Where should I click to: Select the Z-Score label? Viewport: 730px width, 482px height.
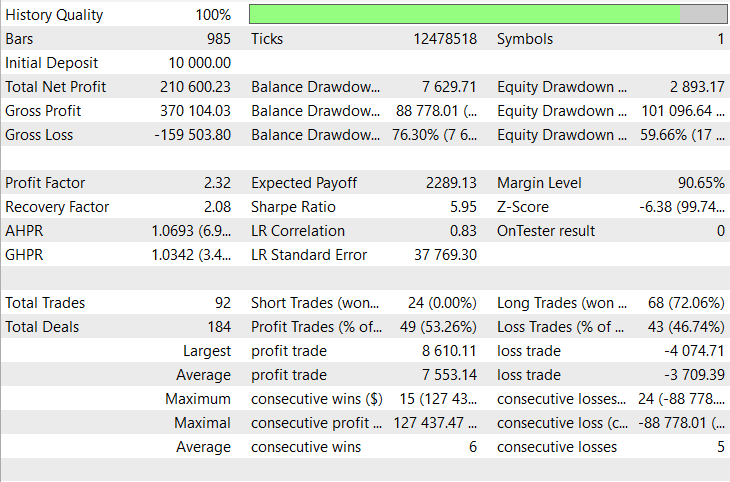click(x=523, y=207)
